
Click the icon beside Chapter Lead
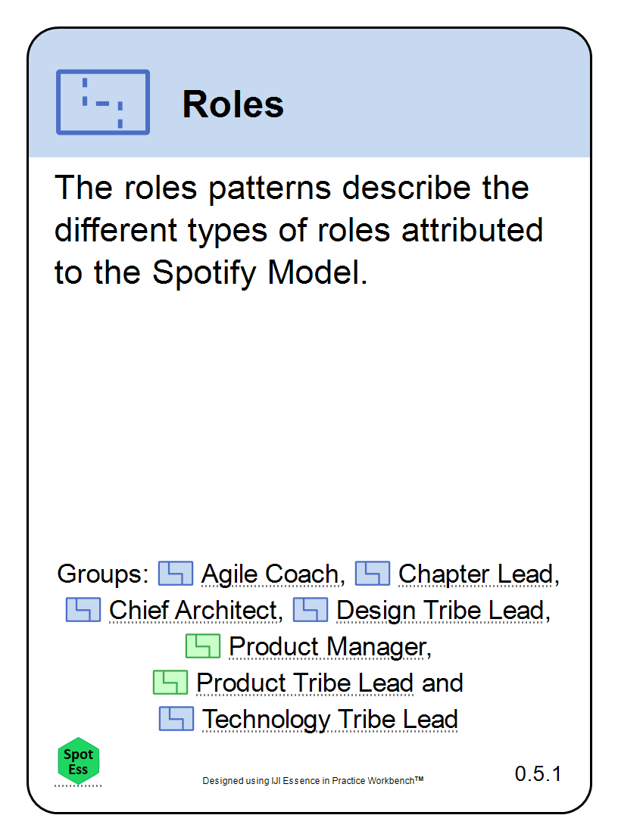tap(373, 573)
